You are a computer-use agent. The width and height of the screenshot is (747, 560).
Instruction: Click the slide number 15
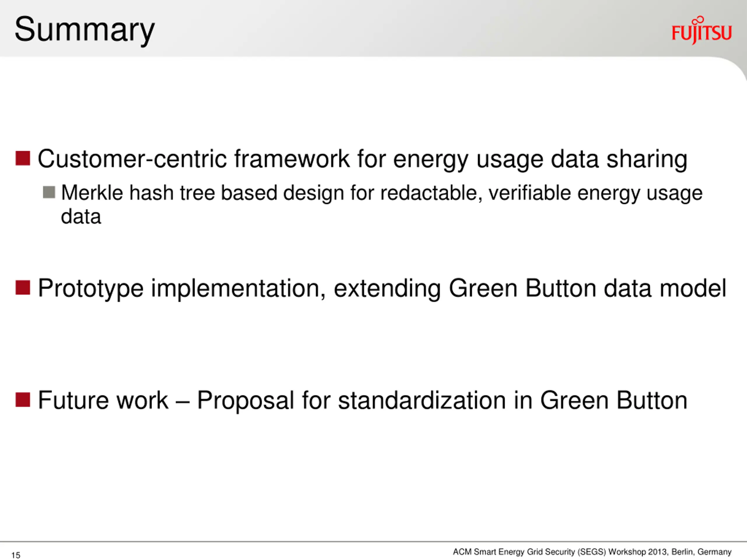click(16, 555)
